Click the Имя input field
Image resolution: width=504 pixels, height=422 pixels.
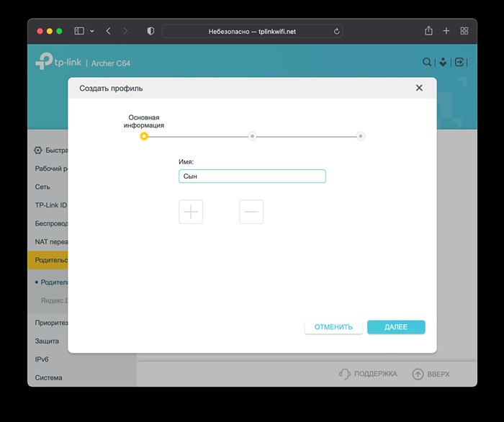(x=252, y=176)
